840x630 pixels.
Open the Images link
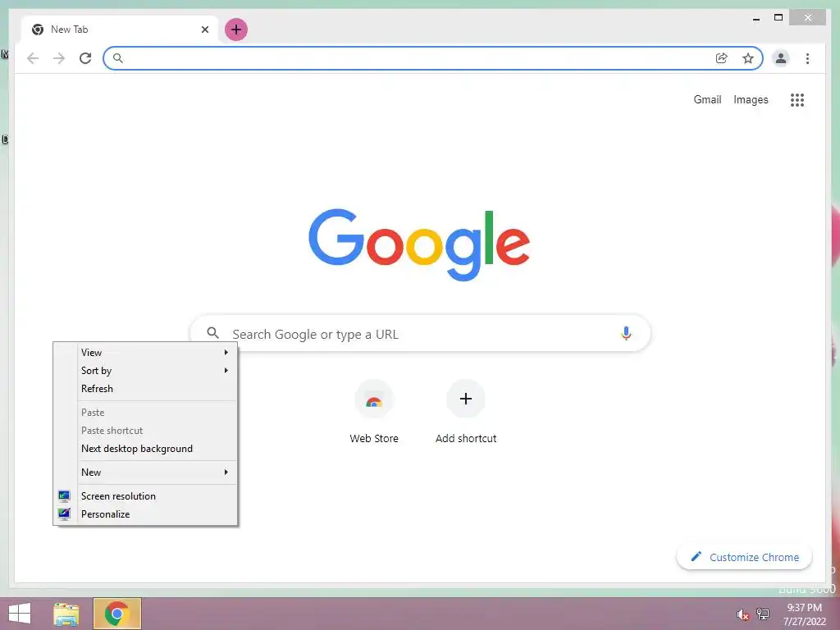click(x=751, y=99)
